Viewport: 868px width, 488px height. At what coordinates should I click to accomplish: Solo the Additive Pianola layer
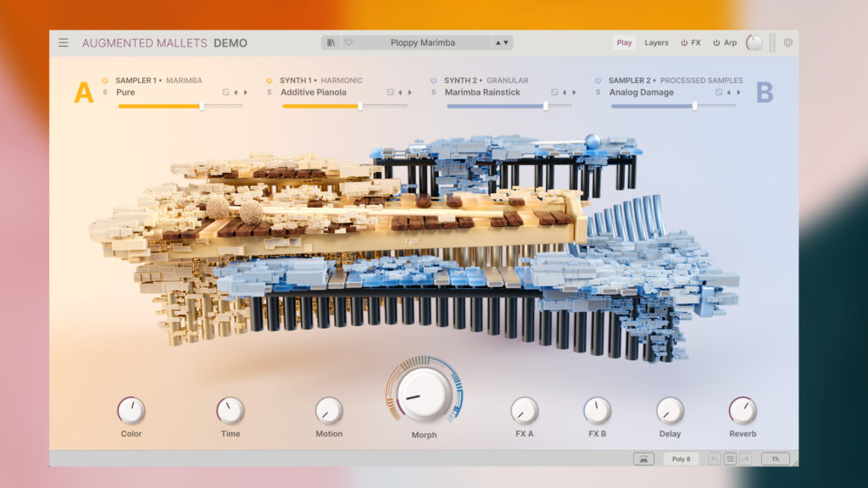coord(270,93)
